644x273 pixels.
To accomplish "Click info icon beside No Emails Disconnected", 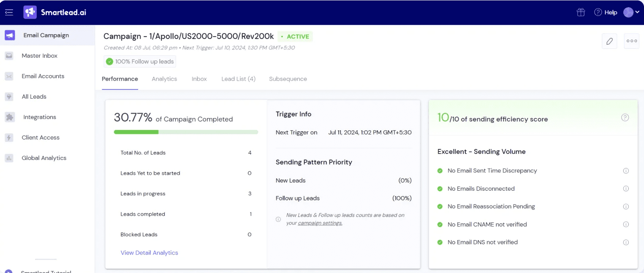I will [625, 189].
